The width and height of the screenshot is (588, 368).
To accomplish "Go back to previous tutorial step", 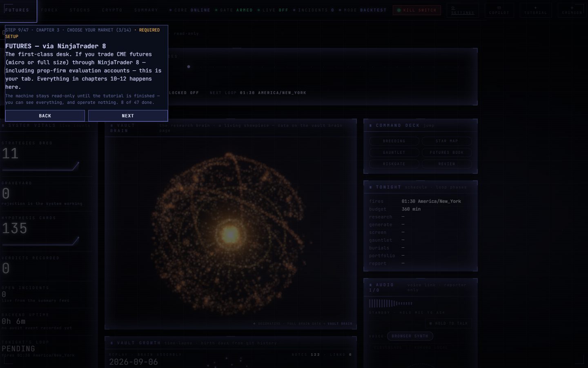I will tap(45, 116).
